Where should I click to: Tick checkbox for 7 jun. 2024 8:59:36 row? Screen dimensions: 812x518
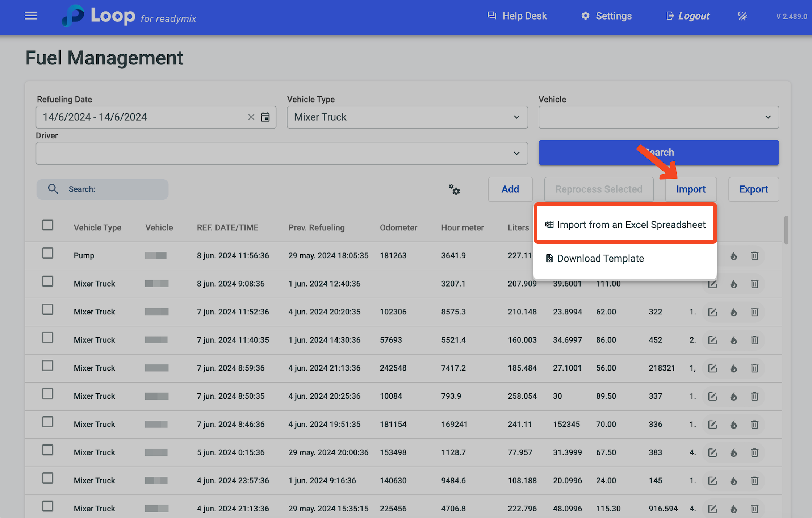coord(48,366)
